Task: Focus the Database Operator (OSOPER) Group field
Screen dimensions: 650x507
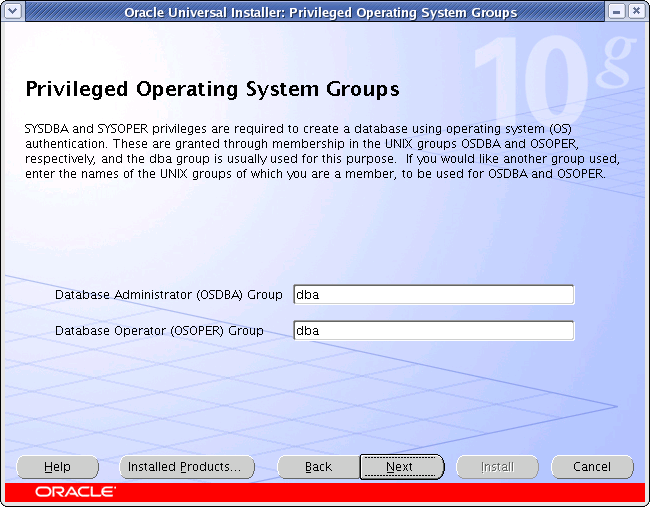Action: [x=434, y=331]
